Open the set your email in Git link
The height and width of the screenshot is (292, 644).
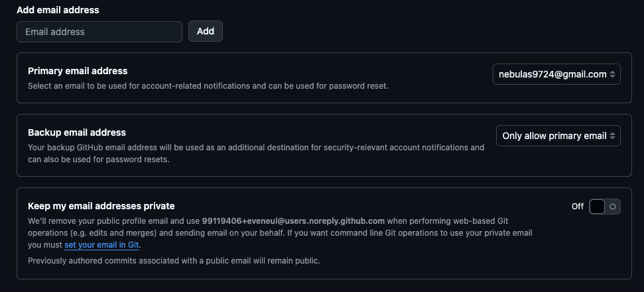(x=102, y=245)
